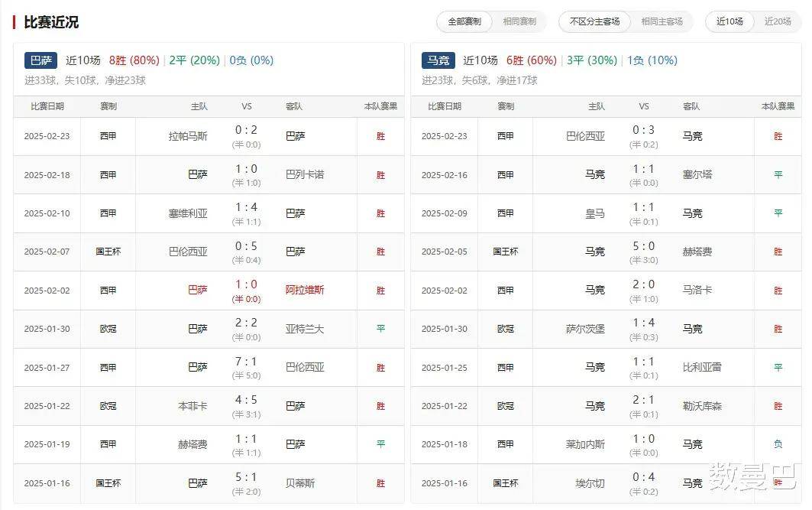Click the 亚特兰大 team name

[x=305, y=329]
